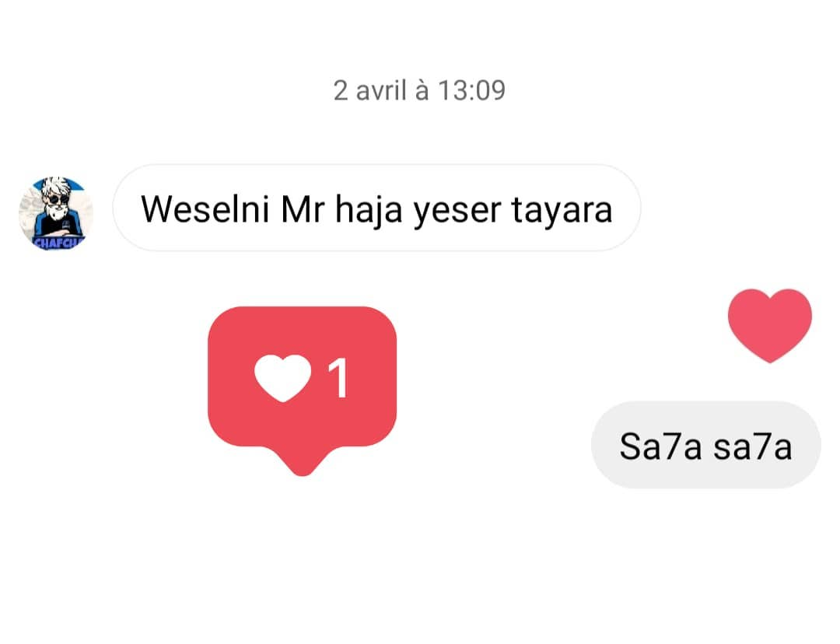Click the word 'haja' in received message

pyautogui.click(x=369, y=210)
